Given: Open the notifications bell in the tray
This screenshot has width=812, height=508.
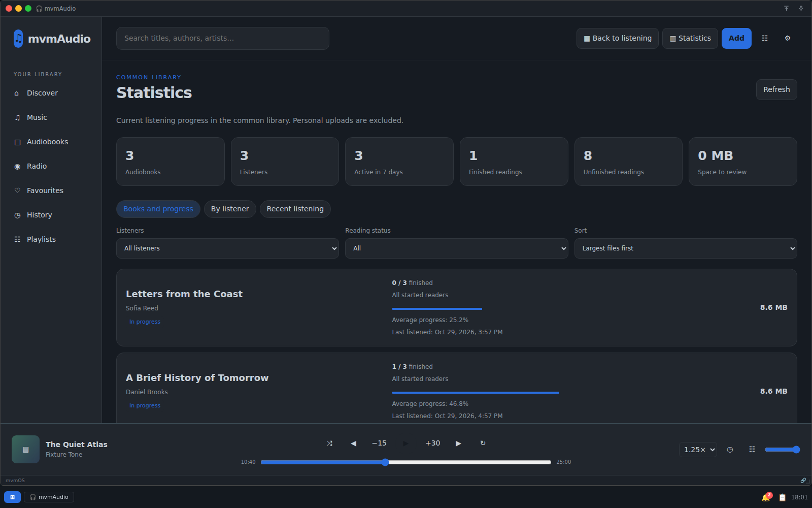Looking at the screenshot, I should tap(766, 497).
